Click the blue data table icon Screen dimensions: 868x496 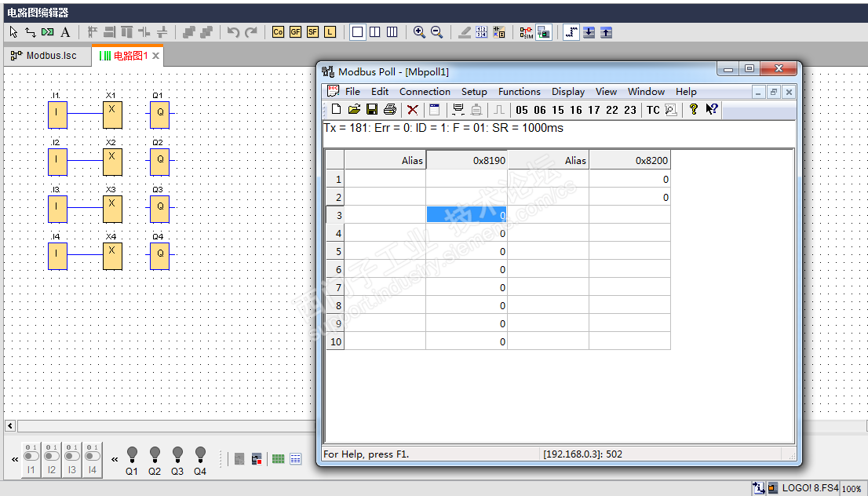coord(296,459)
